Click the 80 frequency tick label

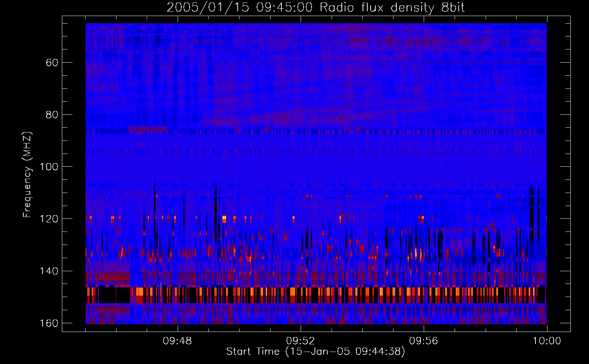[52, 115]
